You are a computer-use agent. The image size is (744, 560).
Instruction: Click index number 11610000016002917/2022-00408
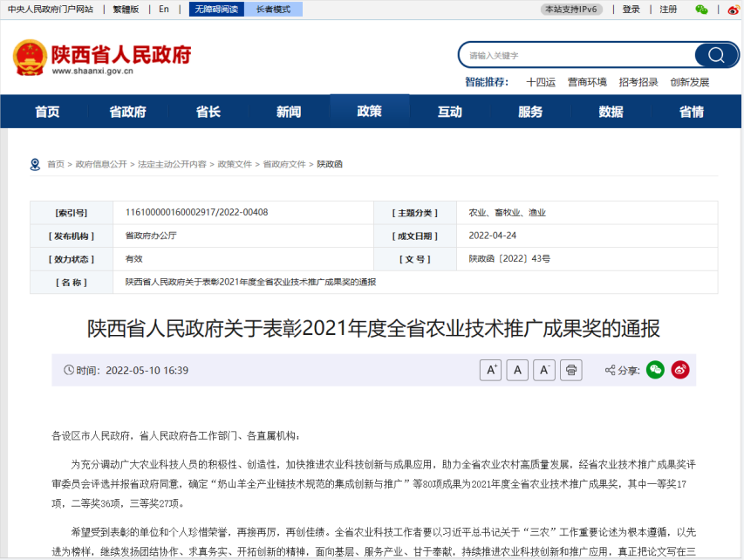196,212
